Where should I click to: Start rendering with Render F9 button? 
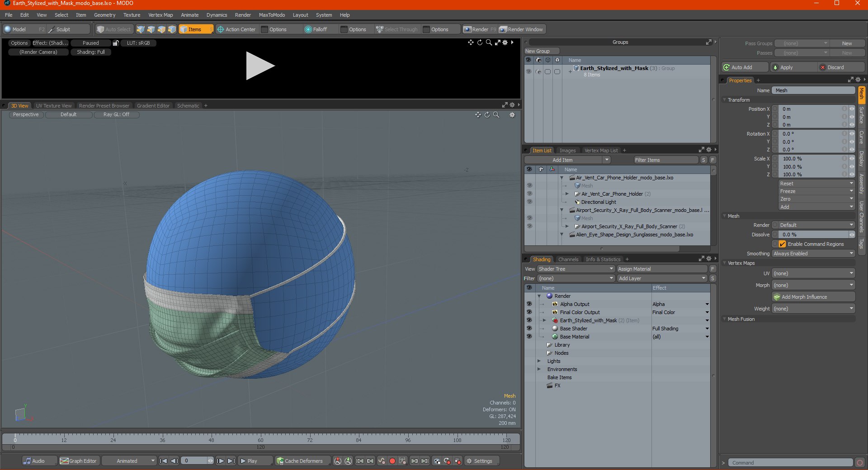(480, 29)
